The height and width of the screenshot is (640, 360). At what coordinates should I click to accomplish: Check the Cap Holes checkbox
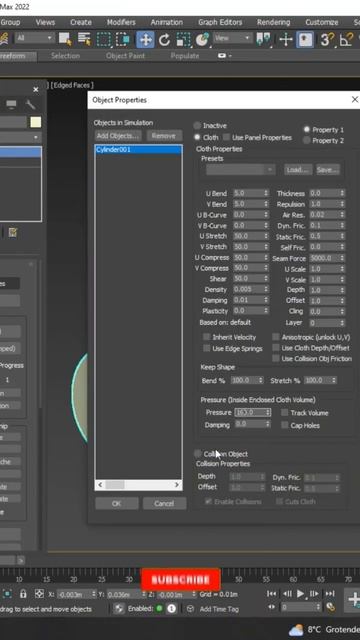(x=284, y=425)
